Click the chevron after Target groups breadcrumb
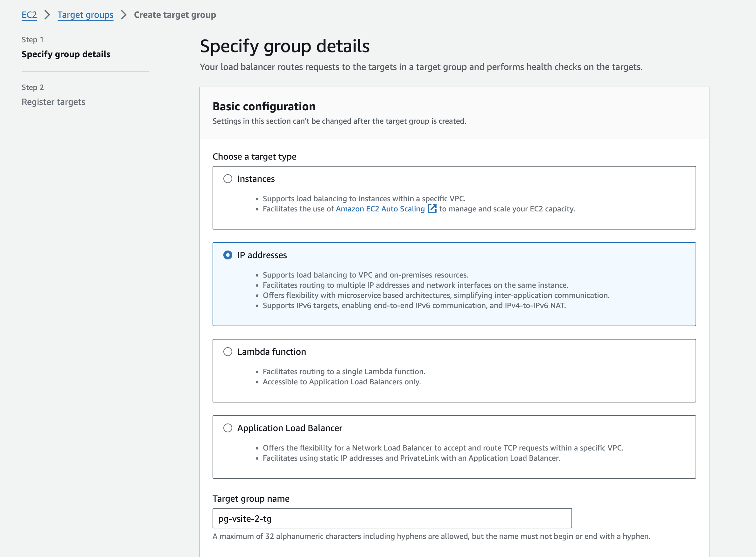 [123, 15]
